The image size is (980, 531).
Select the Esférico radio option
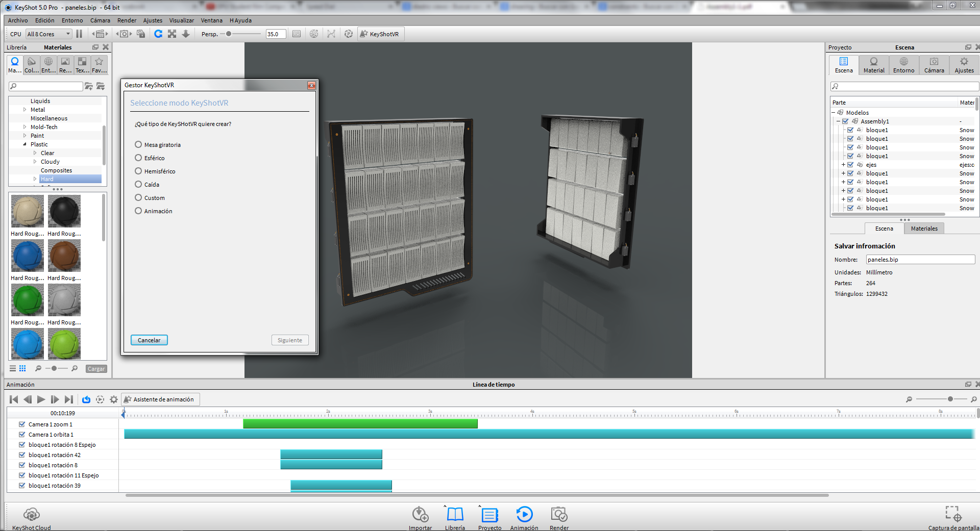click(138, 158)
